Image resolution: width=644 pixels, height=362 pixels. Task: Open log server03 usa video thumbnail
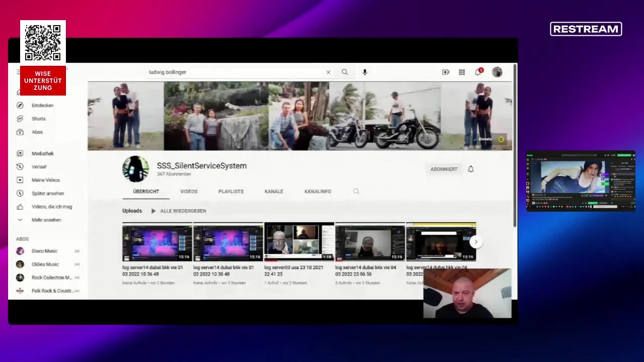pyautogui.click(x=299, y=242)
